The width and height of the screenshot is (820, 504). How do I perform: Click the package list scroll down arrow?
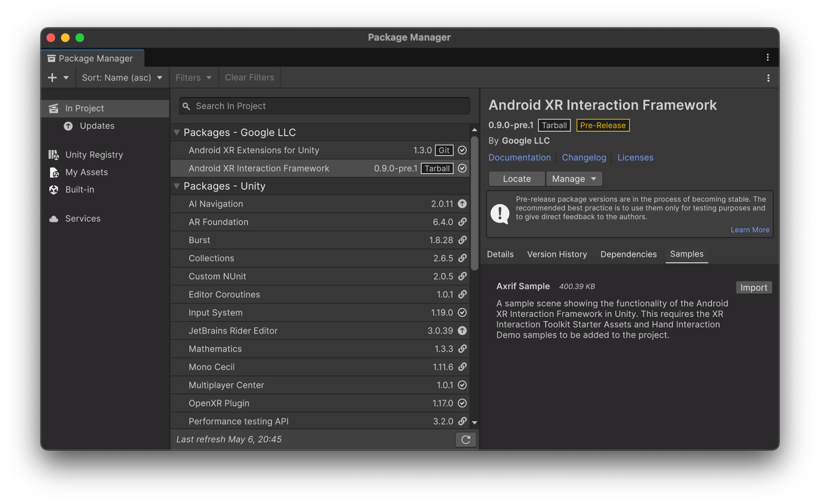click(474, 422)
